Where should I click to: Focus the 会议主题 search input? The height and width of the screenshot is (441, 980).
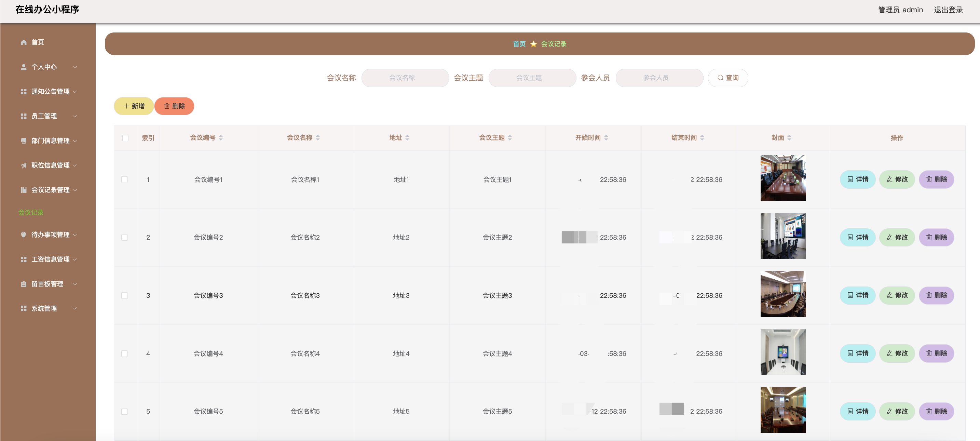point(532,78)
